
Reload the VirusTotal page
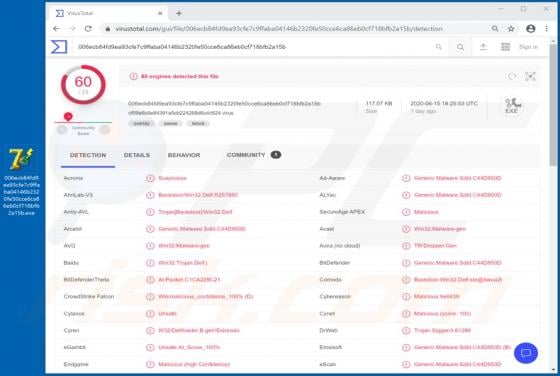tap(88, 29)
